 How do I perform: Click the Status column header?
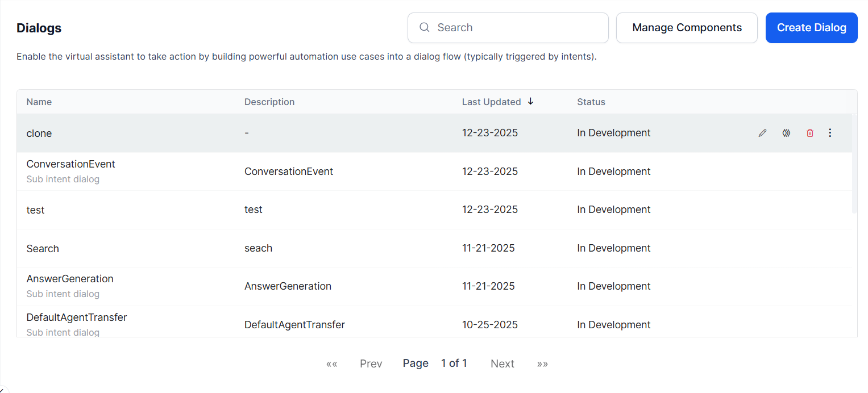pyautogui.click(x=591, y=102)
